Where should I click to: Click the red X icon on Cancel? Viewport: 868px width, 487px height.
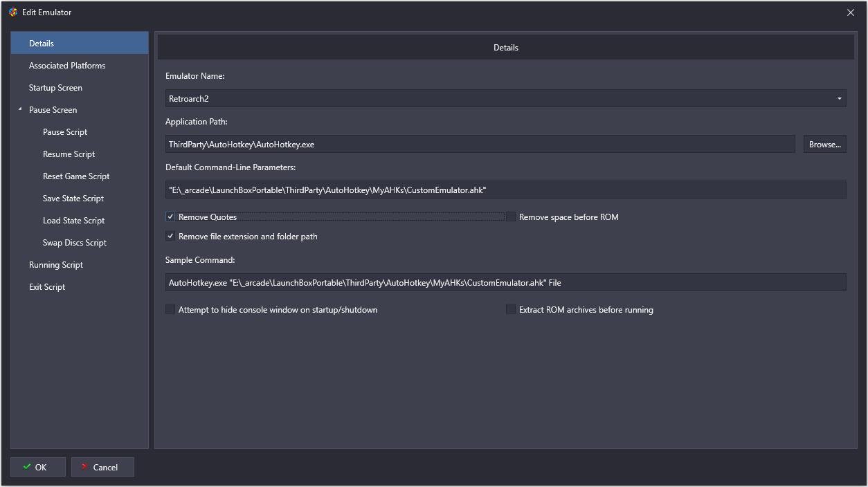84,467
